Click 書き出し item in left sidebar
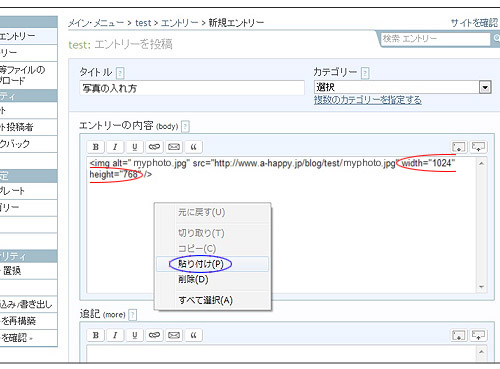 [x=29, y=304]
